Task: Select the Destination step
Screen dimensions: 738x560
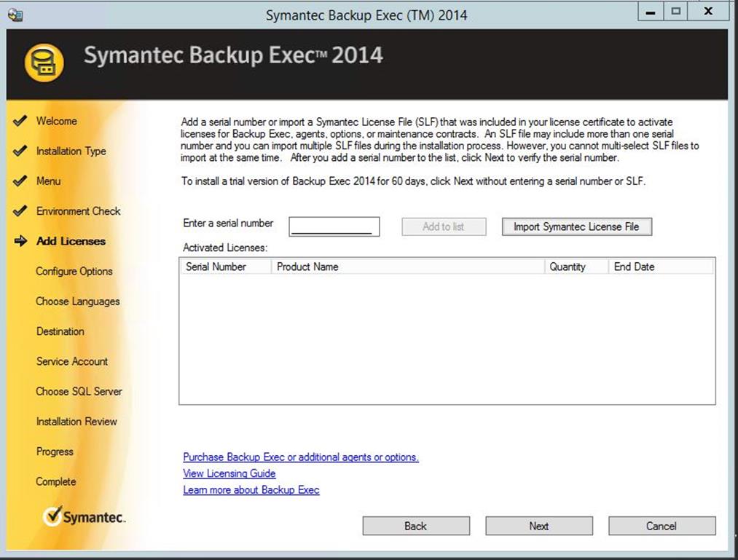Action: (60, 331)
